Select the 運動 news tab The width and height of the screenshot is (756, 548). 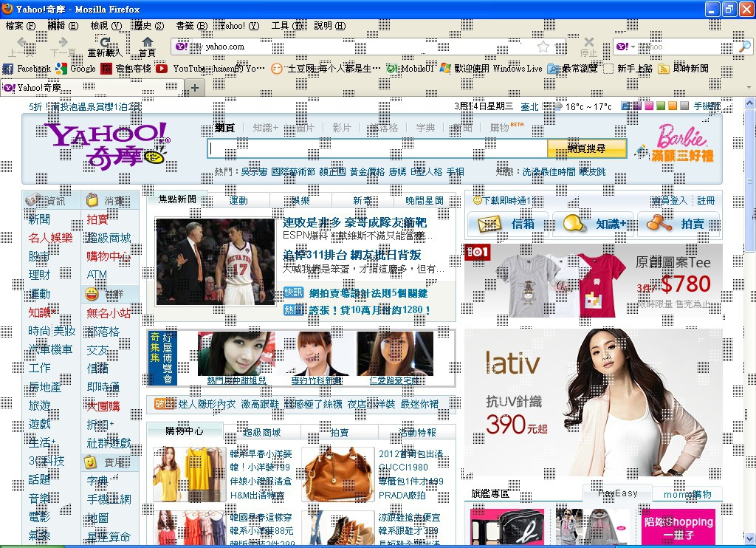(x=238, y=201)
